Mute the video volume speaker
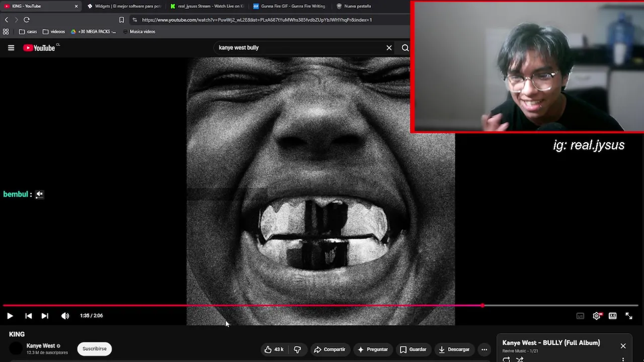 pos(65,316)
